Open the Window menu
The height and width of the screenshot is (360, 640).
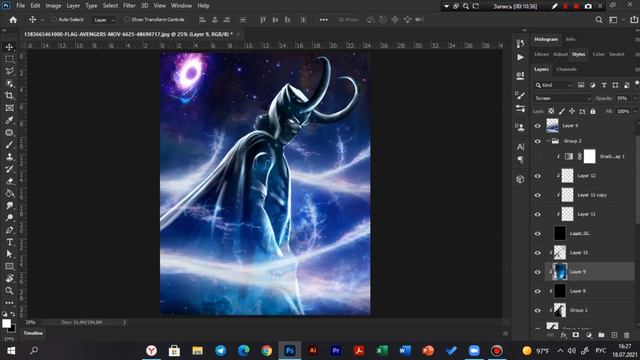181,6
